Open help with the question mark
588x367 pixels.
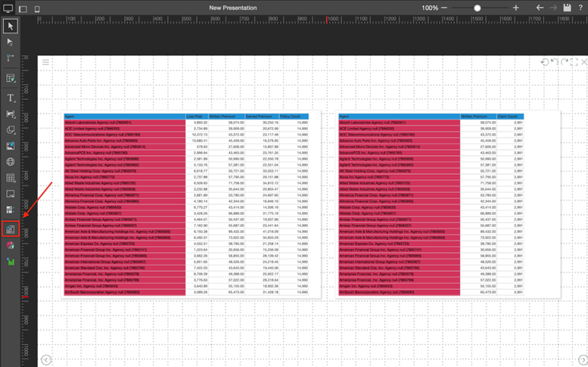tap(580, 8)
